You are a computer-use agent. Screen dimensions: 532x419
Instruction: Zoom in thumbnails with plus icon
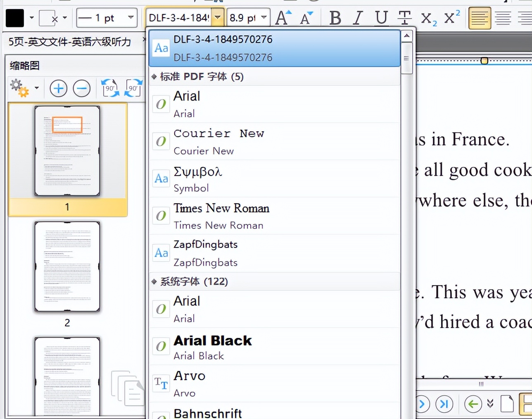pos(59,88)
